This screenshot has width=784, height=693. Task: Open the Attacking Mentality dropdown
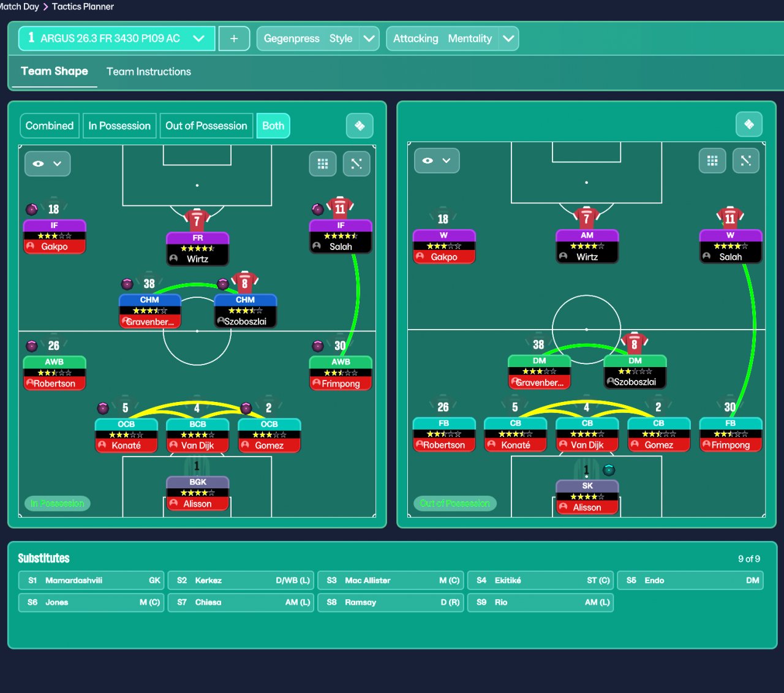[453, 38]
